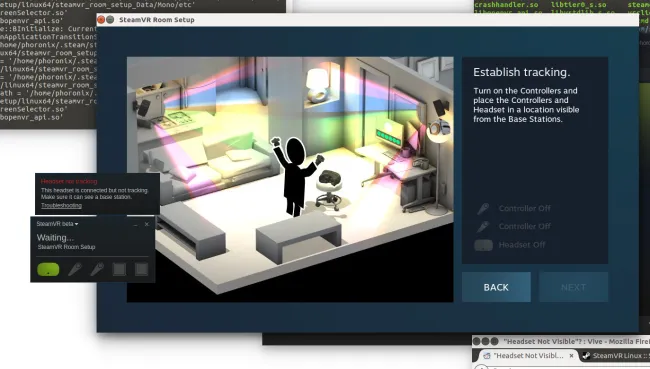Click the second base station status icon
Viewport: 650px width, 369px height.
[141, 269]
